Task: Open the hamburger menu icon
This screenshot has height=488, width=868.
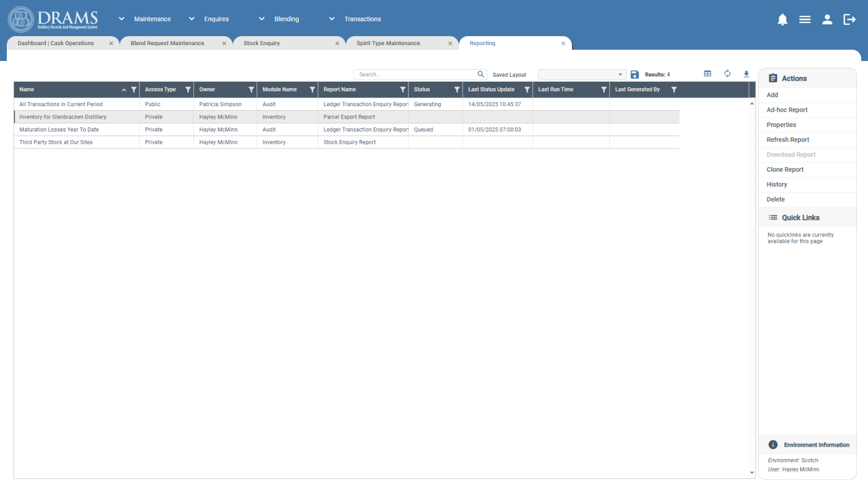Action: coord(805,19)
